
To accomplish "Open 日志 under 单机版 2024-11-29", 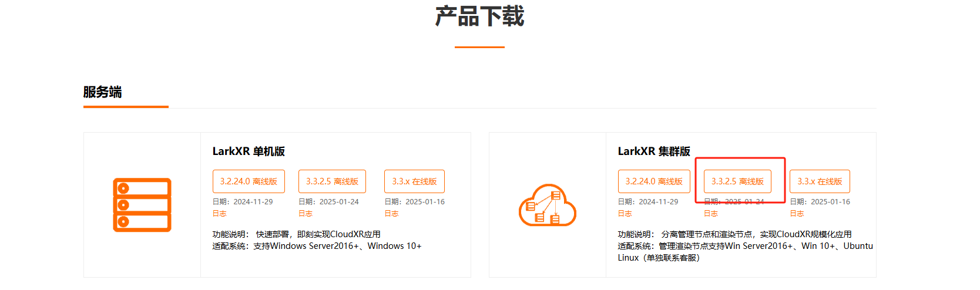I will [219, 214].
